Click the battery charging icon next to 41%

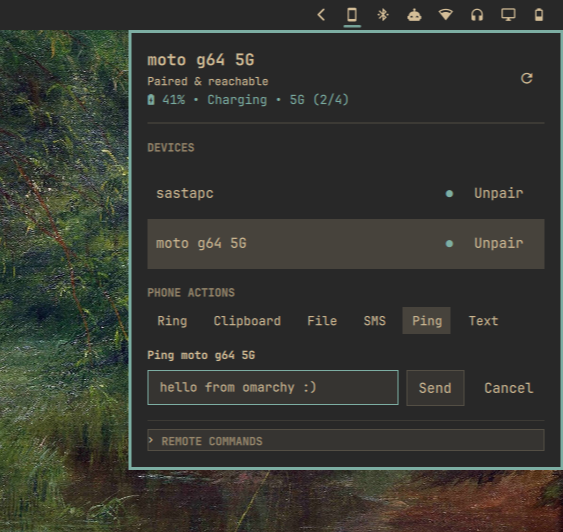pyautogui.click(x=151, y=100)
